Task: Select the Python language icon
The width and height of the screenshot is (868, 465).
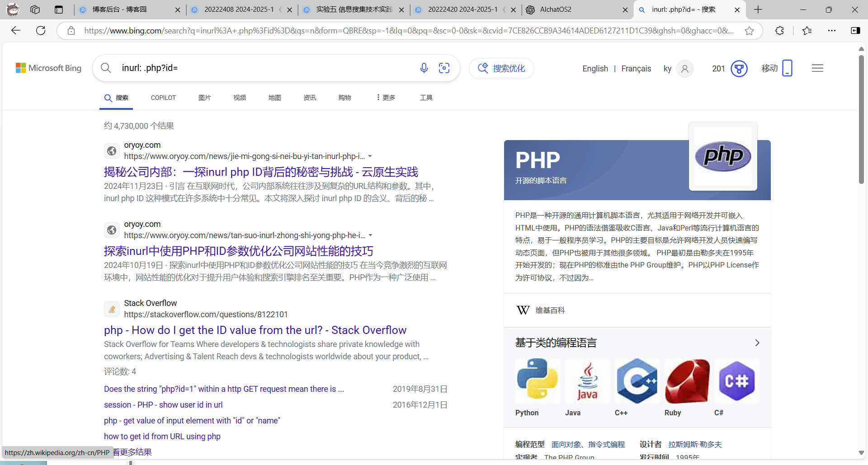Action: [538, 380]
